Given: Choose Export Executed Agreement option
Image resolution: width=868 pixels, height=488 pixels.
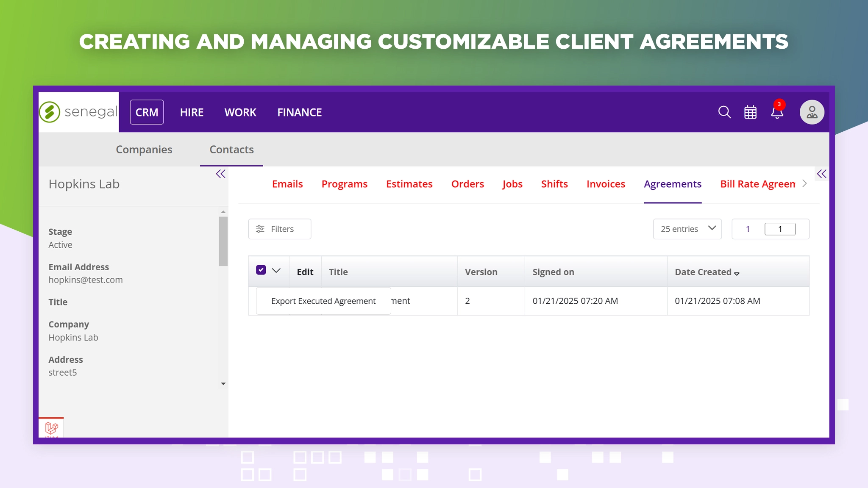Looking at the screenshot, I should (323, 301).
